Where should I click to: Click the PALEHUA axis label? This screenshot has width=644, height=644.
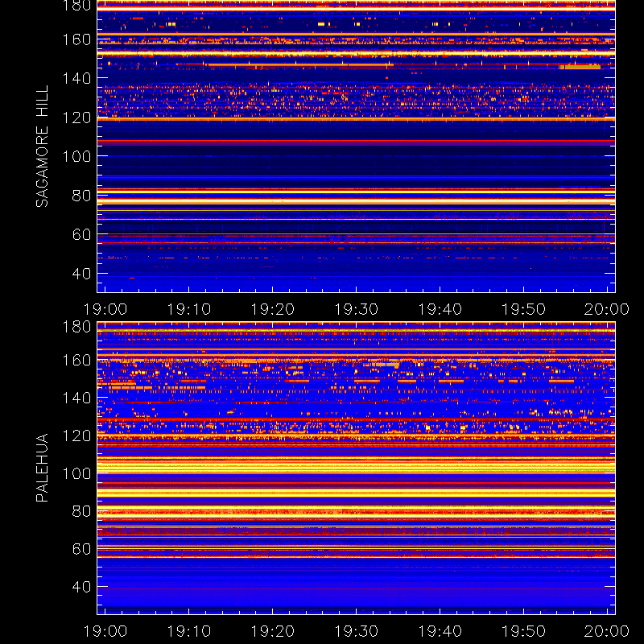click(x=43, y=468)
